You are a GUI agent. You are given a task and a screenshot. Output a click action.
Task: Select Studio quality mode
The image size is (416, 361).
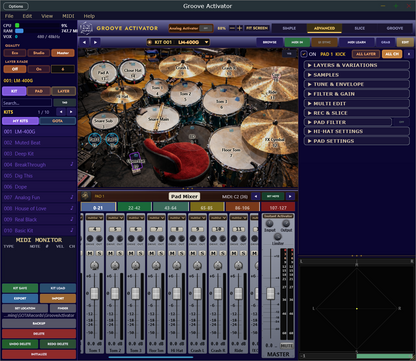(x=39, y=53)
